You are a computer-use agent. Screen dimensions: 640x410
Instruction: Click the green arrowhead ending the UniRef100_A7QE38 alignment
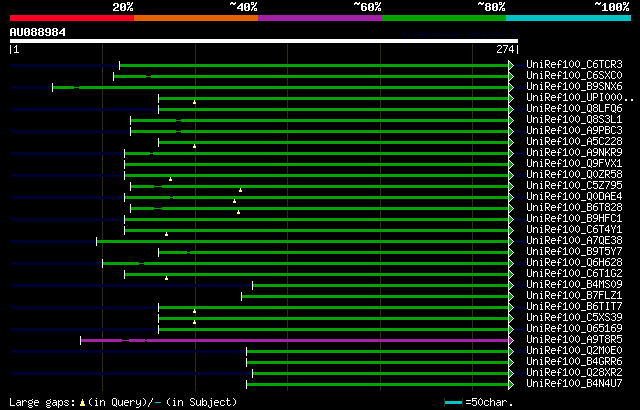pos(511,241)
